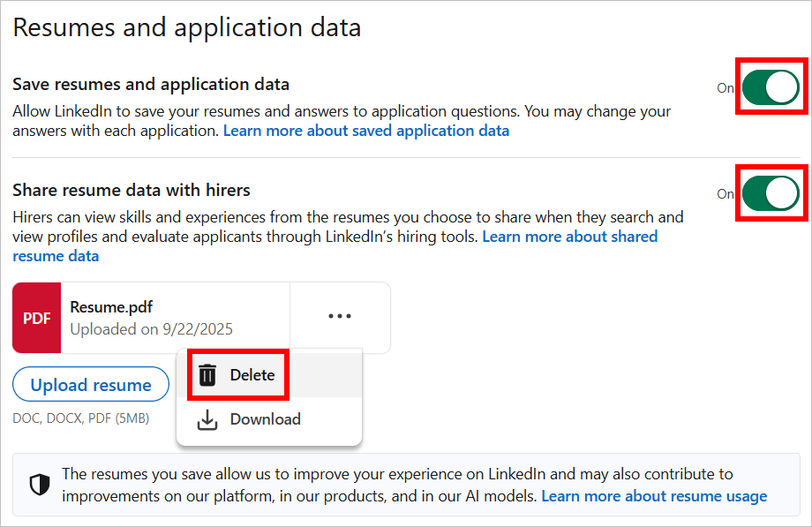The height and width of the screenshot is (527, 812).
Task: Open the Resume.pdf ellipsis options menu
Action: [340, 317]
